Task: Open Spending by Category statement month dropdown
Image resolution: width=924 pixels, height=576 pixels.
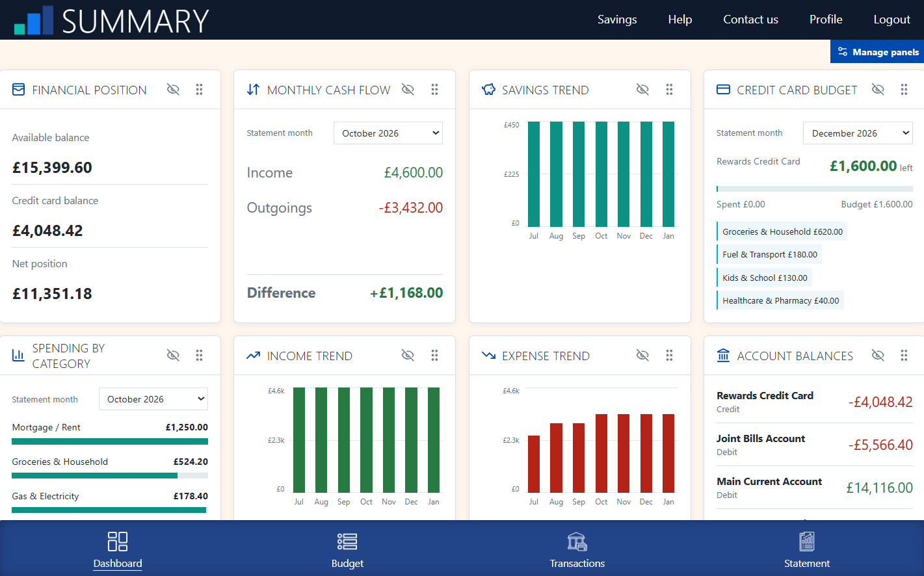Action: [153, 399]
